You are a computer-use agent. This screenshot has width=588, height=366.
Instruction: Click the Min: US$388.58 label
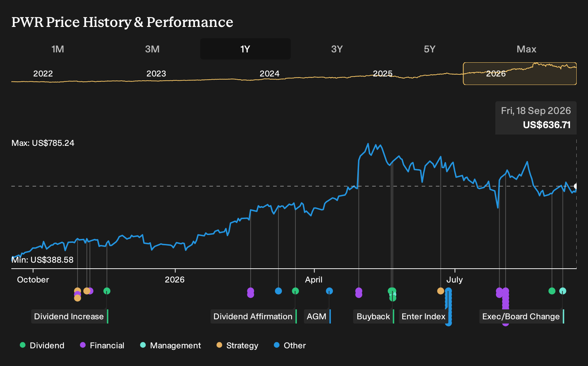pos(42,260)
